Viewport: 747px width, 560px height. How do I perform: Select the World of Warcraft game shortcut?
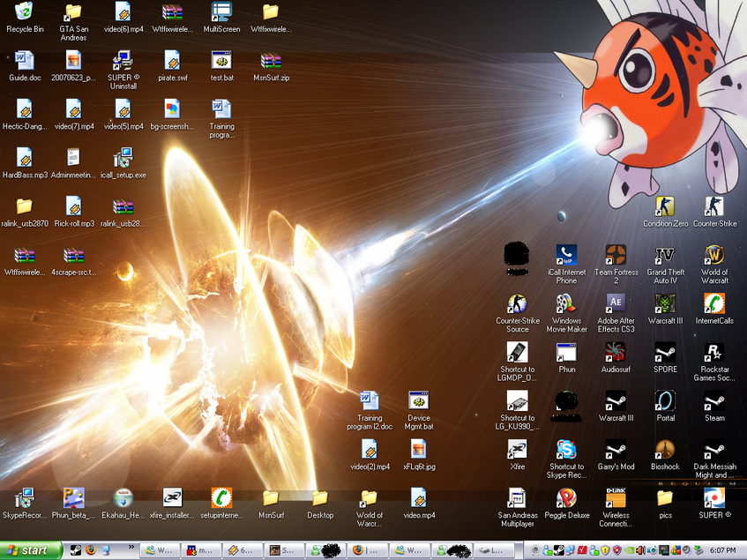point(714,265)
